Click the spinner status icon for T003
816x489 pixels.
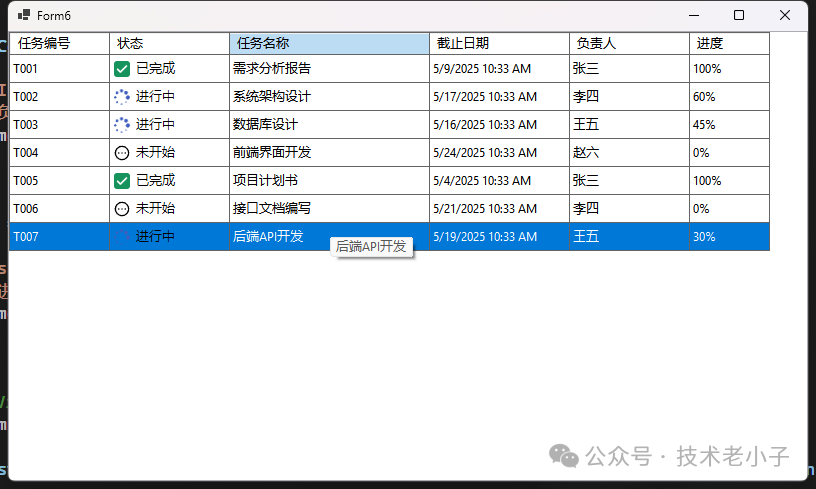tap(122, 125)
